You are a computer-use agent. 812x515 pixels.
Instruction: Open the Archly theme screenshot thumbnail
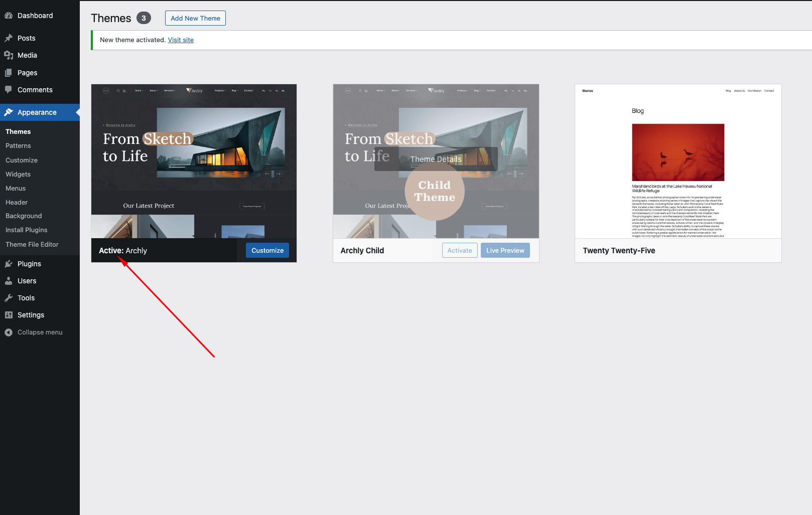[194, 161]
